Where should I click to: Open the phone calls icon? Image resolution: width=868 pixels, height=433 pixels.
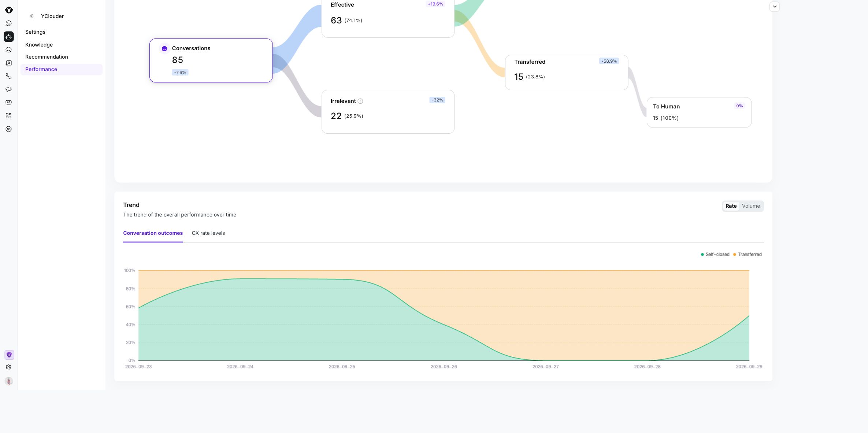pyautogui.click(x=9, y=76)
